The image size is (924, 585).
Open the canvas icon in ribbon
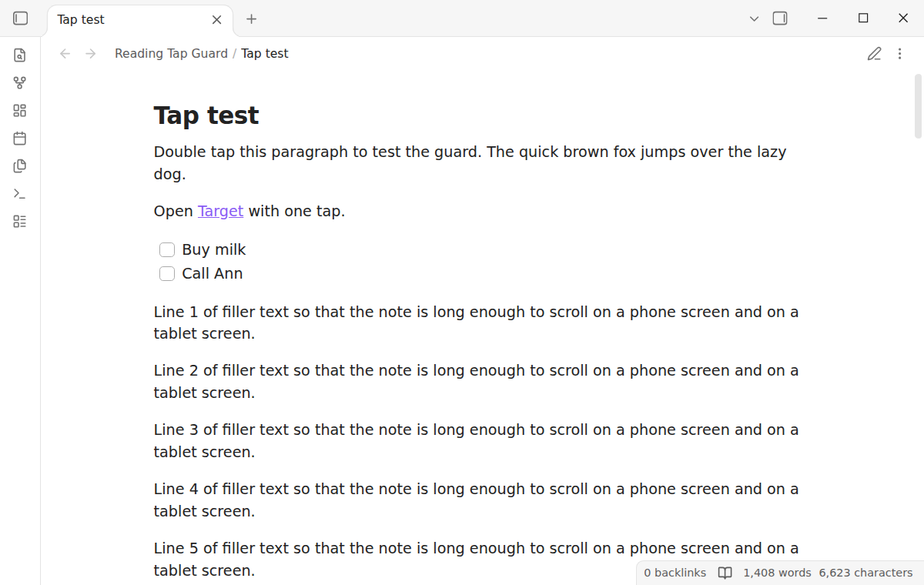pyautogui.click(x=20, y=111)
